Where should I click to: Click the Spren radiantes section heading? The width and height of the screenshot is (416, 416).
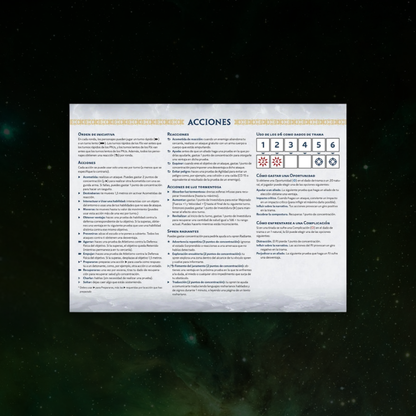pos(183,231)
